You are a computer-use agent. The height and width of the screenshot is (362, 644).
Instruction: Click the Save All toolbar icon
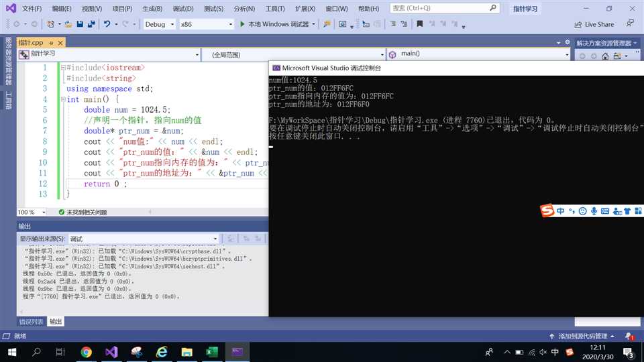pyautogui.click(x=91, y=24)
